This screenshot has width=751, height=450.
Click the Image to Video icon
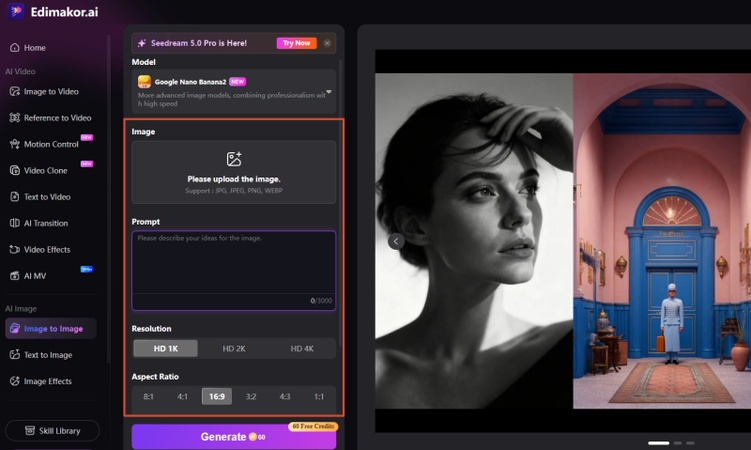(15, 91)
